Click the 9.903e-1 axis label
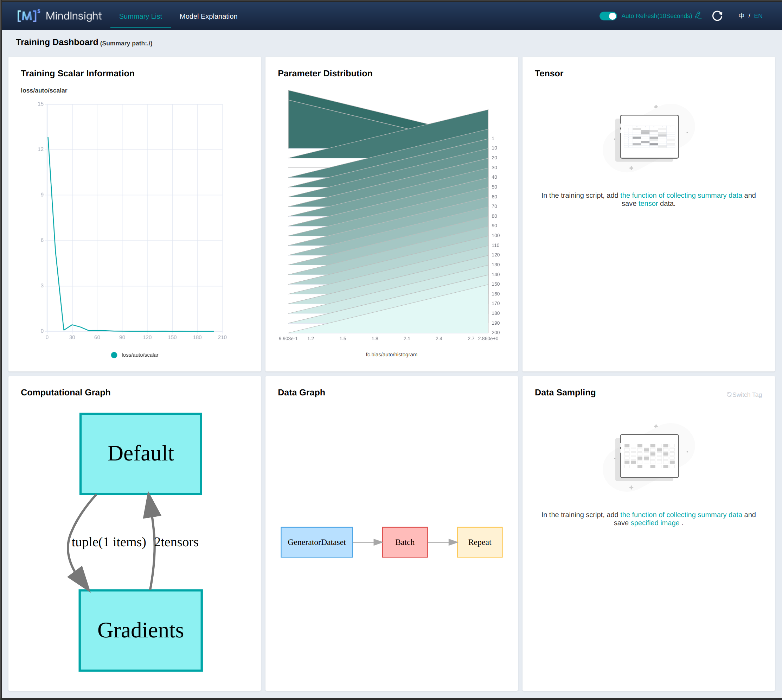This screenshot has height=700, width=782. (288, 339)
